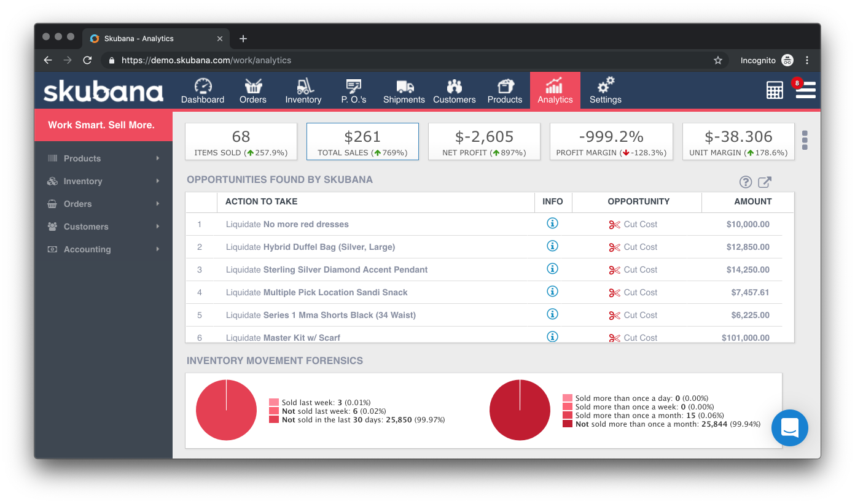Select the Skubana - Analytics browser tab

point(157,38)
